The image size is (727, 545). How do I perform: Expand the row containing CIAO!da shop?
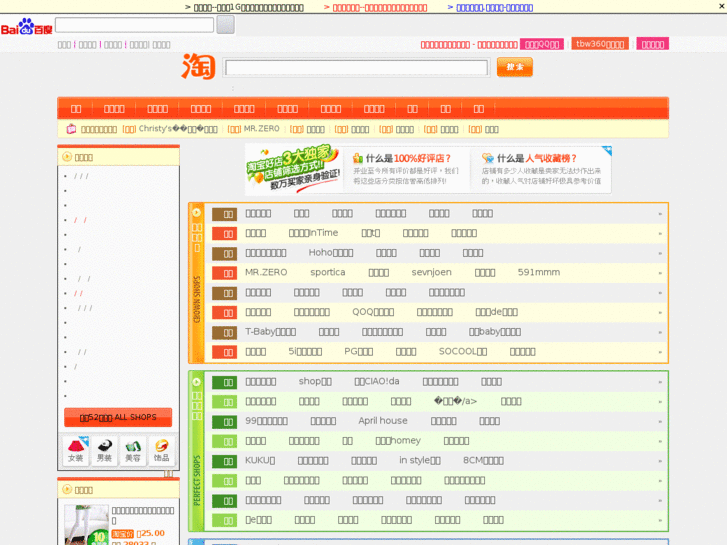click(x=660, y=383)
